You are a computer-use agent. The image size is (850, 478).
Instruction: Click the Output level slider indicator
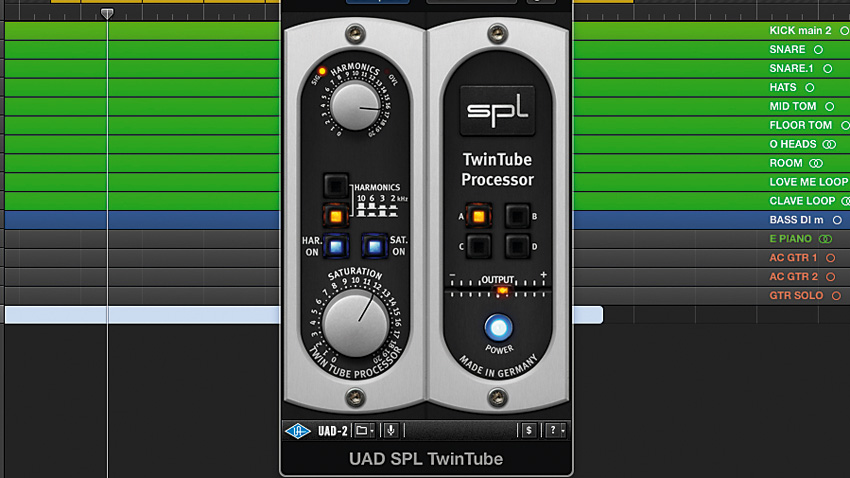(x=503, y=291)
